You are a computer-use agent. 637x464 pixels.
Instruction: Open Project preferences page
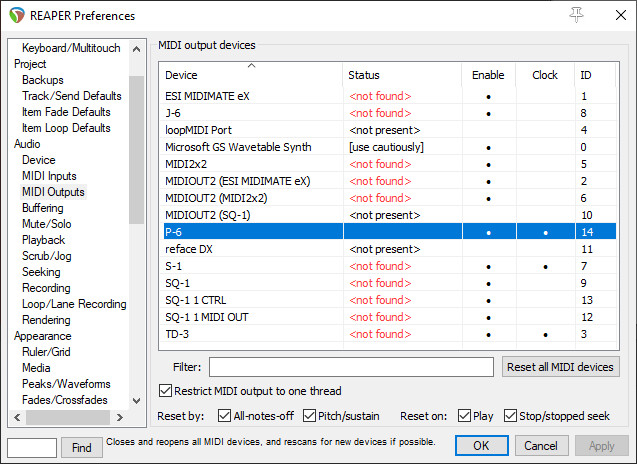(30, 64)
